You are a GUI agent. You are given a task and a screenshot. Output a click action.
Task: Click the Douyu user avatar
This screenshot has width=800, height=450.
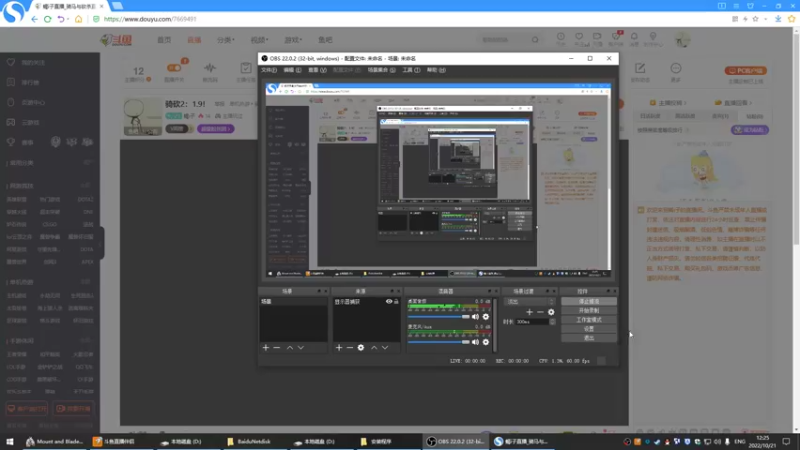682,39
